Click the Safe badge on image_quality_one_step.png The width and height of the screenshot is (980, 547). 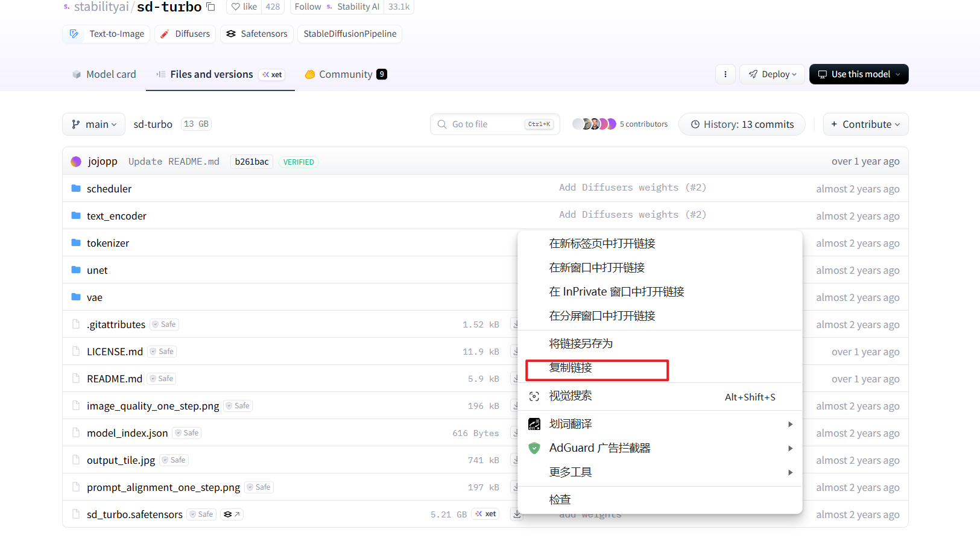point(238,406)
